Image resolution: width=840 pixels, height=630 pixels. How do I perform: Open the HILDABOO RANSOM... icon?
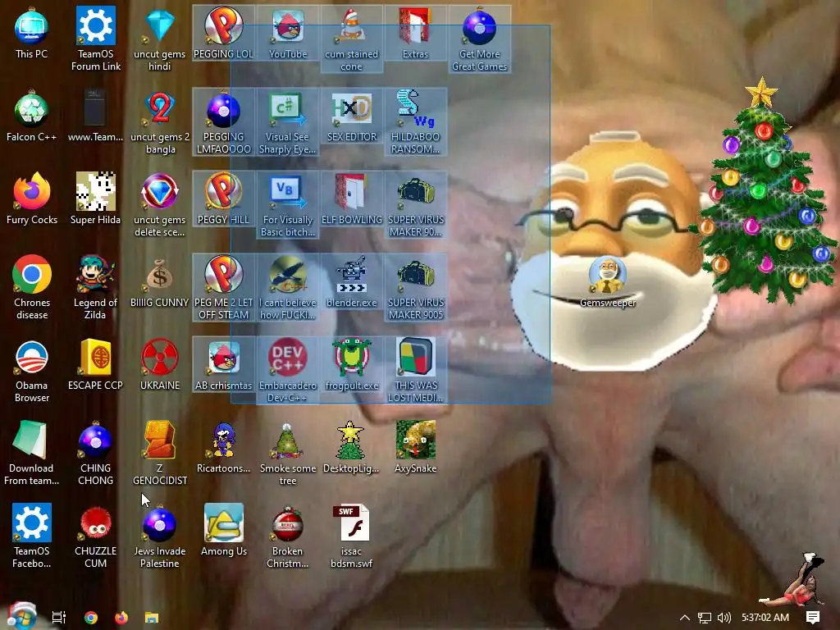[x=415, y=122]
